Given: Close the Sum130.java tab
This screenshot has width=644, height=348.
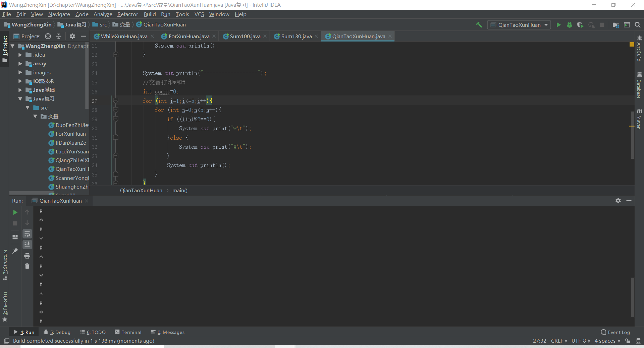Looking at the screenshot, I should [x=316, y=36].
